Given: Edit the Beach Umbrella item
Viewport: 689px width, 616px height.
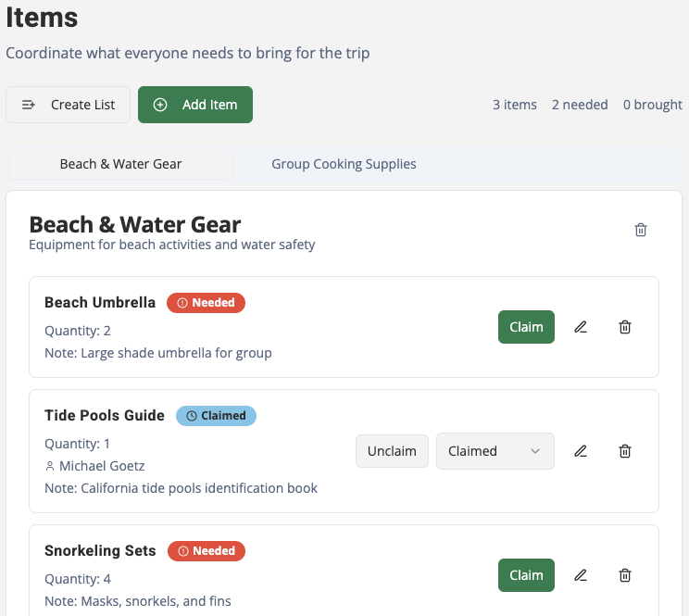Looking at the screenshot, I should (581, 327).
